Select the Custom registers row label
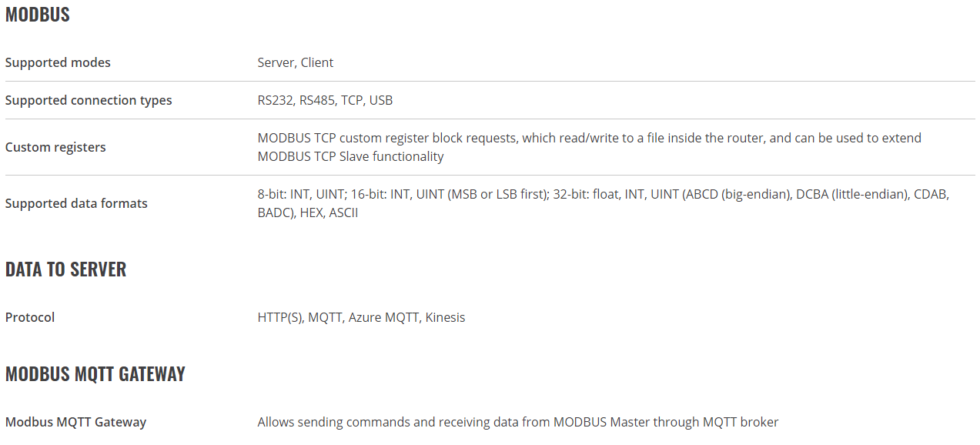The width and height of the screenshot is (980, 445). [x=55, y=147]
